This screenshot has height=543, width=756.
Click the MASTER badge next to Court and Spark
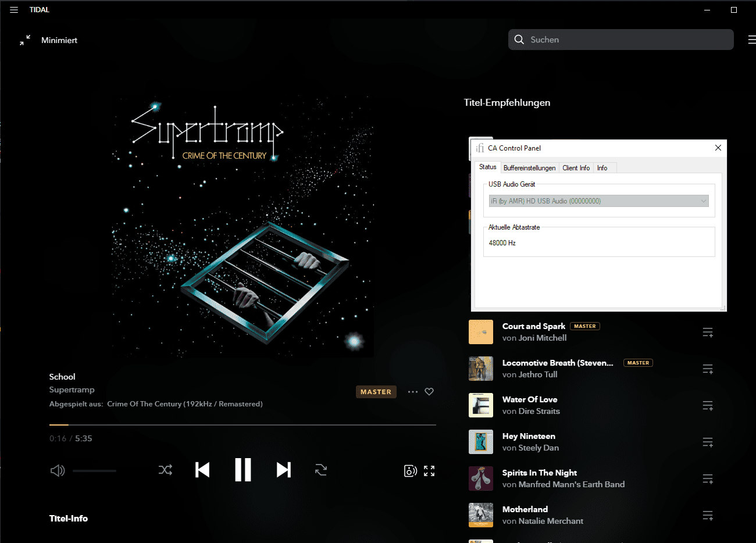pos(585,326)
